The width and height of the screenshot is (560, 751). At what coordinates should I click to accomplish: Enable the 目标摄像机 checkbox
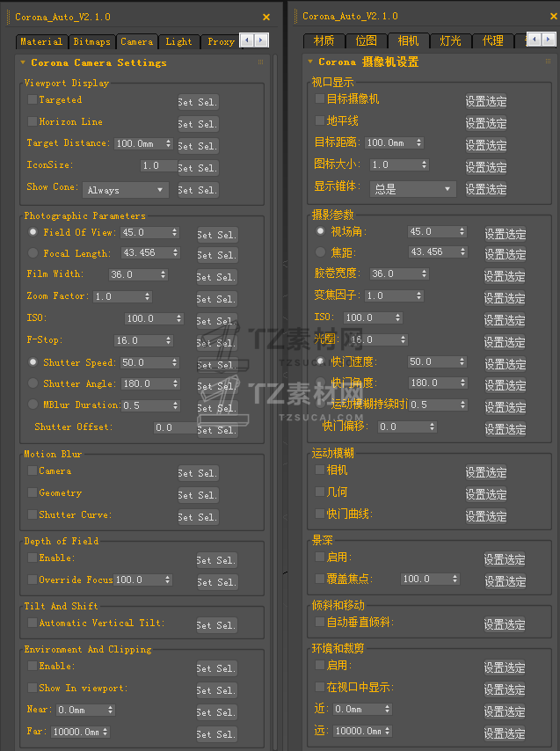click(x=320, y=98)
